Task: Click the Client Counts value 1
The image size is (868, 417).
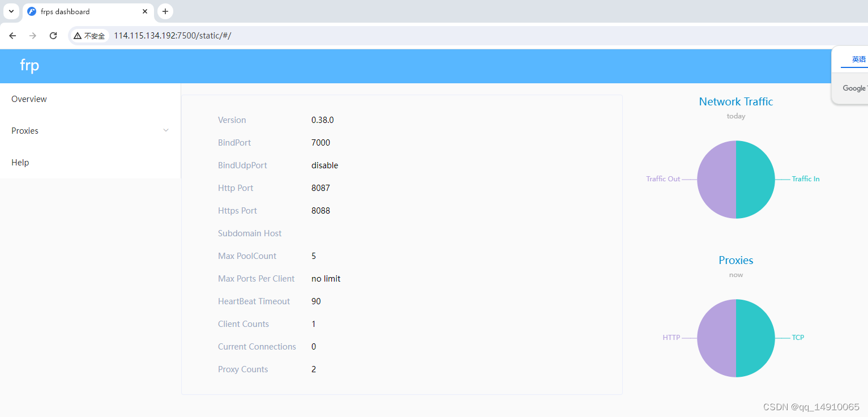Action: 314,324
